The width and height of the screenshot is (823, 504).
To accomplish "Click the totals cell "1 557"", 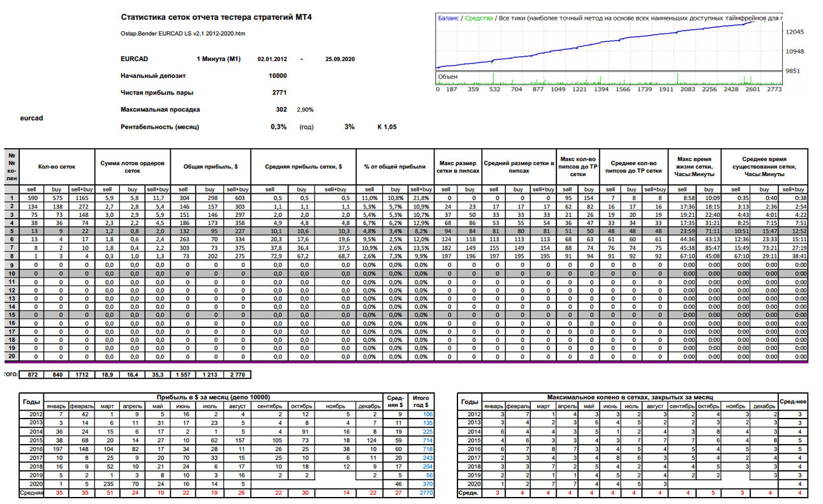I will (x=183, y=376).
